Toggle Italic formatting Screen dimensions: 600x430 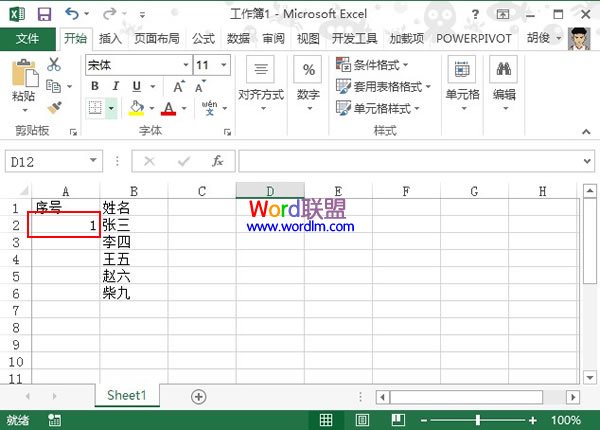tap(116, 86)
